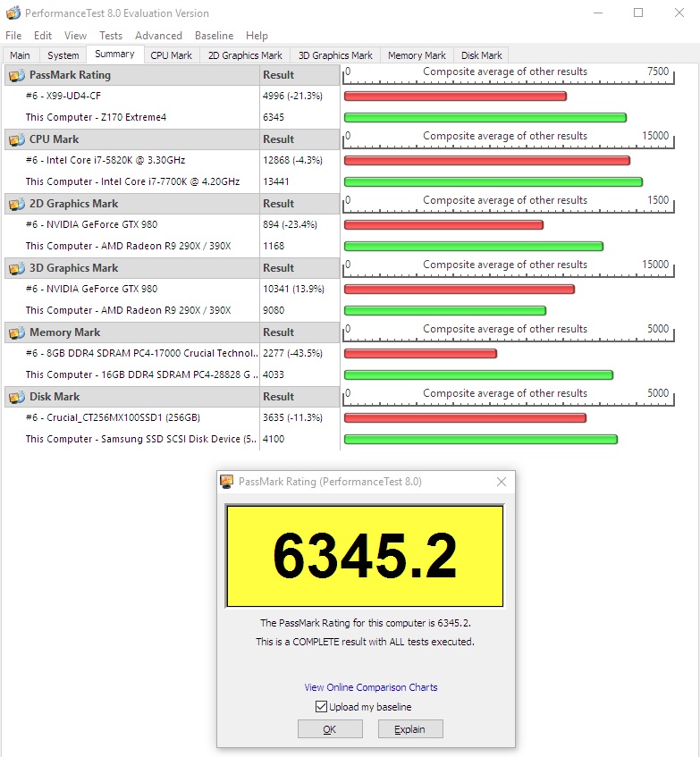Open the Tests menu
700x757 pixels.
pyautogui.click(x=111, y=35)
